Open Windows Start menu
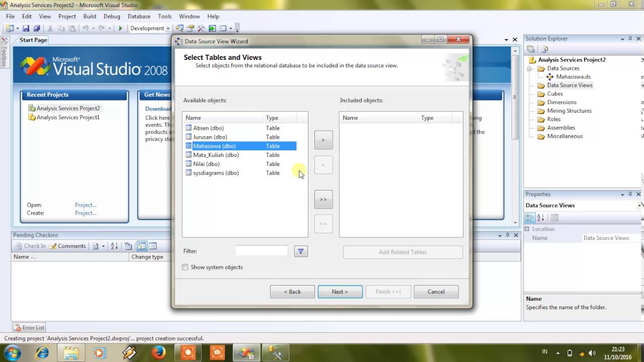Image resolution: width=644 pixels, height=362 pixels. [x=12, y=352]
